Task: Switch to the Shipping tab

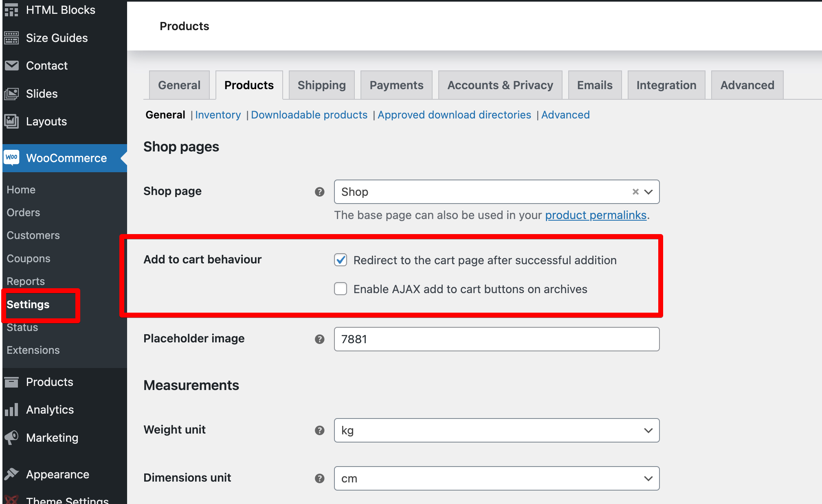Action: (x=321, y=85)
